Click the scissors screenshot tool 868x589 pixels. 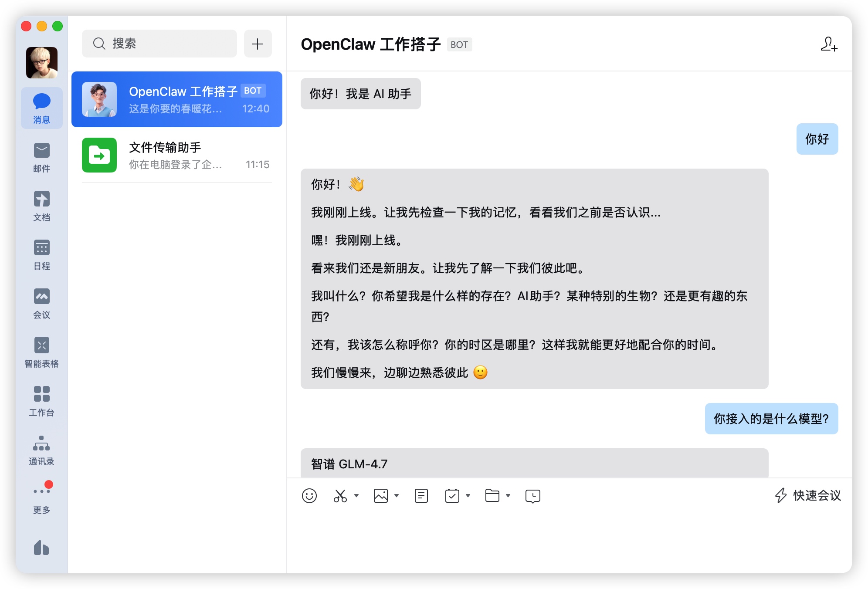coord(340,496)
